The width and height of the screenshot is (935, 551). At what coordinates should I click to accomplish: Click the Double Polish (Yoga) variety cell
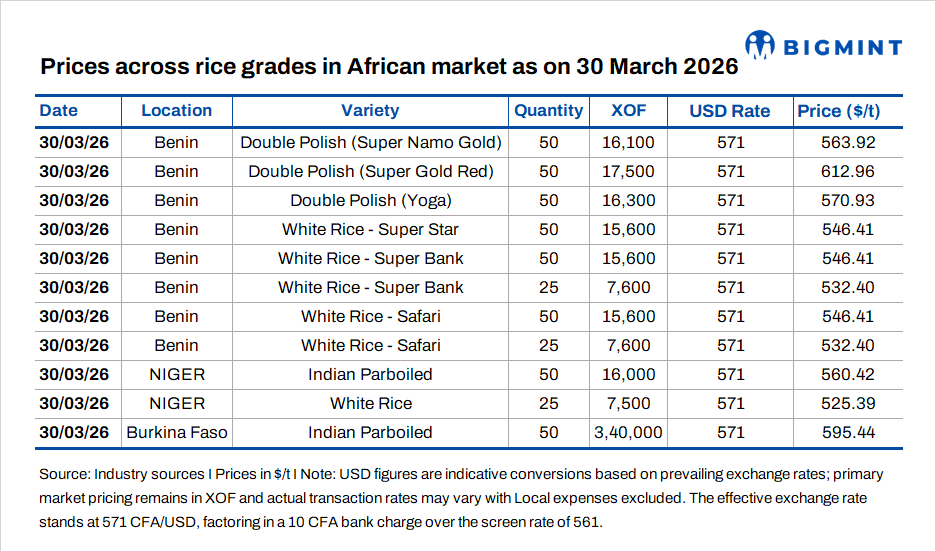click(x=371, y=201)
